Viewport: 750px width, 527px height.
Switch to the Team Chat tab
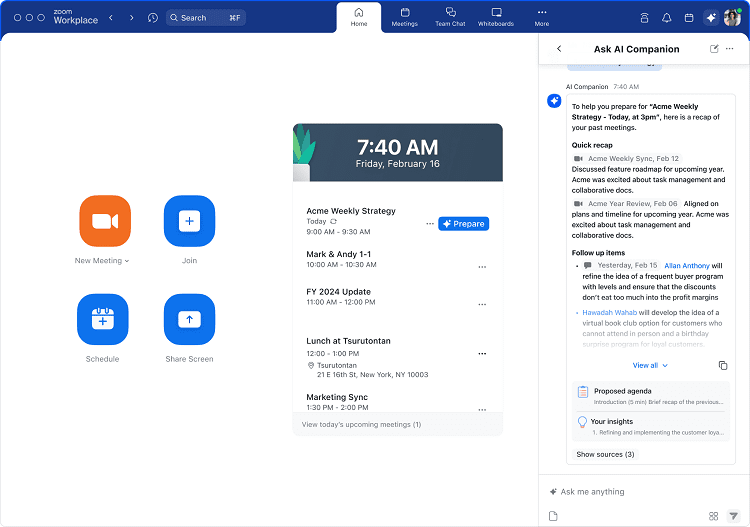[451, 17]
